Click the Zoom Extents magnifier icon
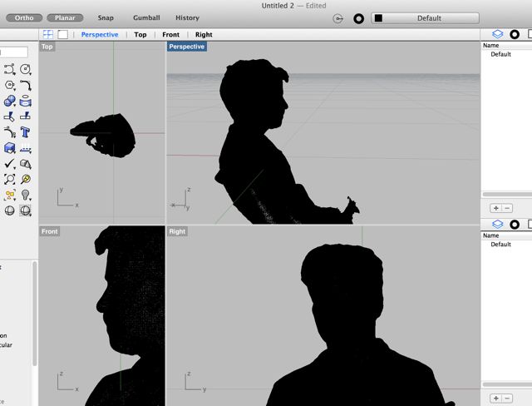Viewport: 532px width, 406px height. point(9,179)
